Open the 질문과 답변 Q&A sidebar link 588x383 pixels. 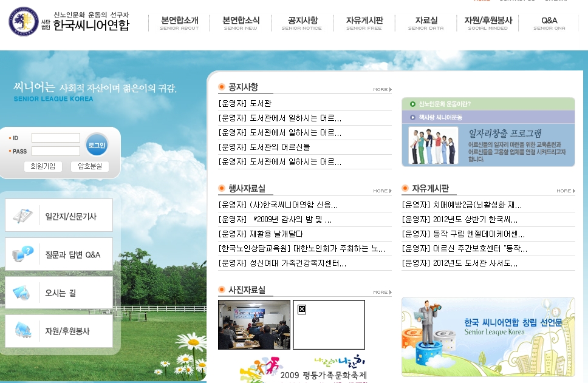coord(73,255)
